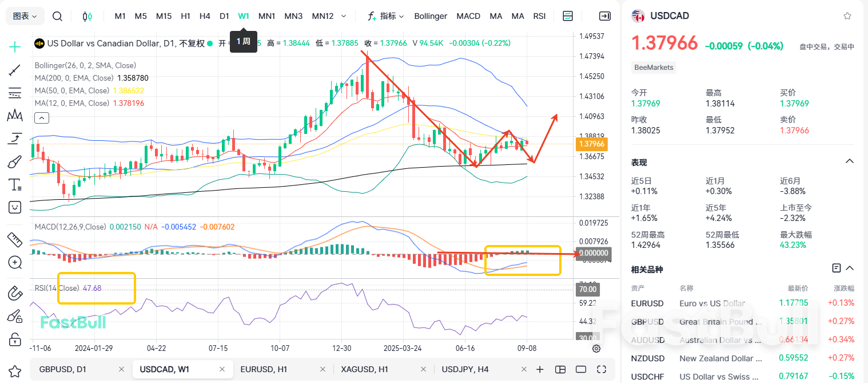
Task: Select the Text annotation tool
Action: tap(14, 184)
